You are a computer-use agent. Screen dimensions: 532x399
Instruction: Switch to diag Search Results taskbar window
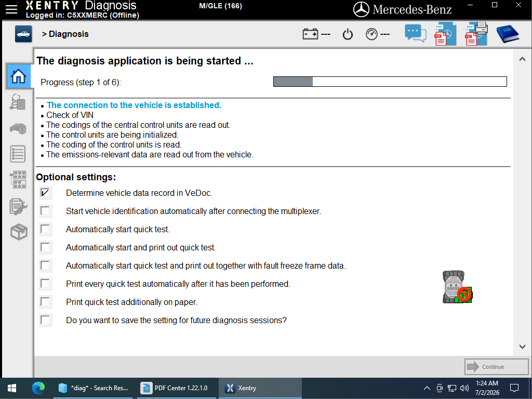tap(94, 388)
